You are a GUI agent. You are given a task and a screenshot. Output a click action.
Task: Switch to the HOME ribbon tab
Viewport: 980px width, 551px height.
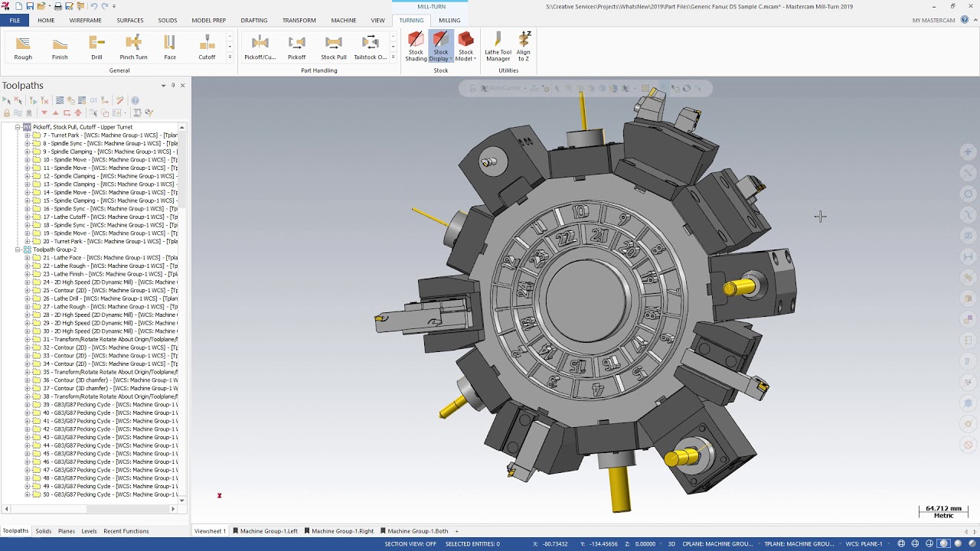point(46,20)
